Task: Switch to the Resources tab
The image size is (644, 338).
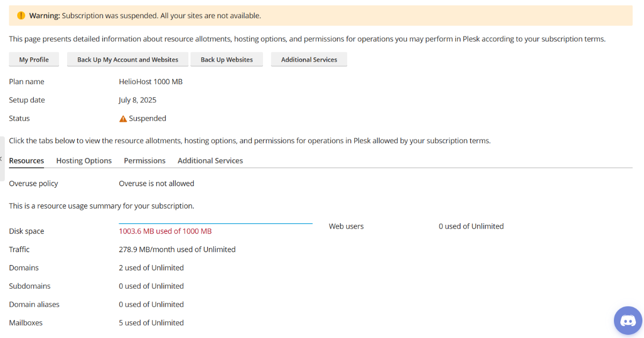Action: 26,160
